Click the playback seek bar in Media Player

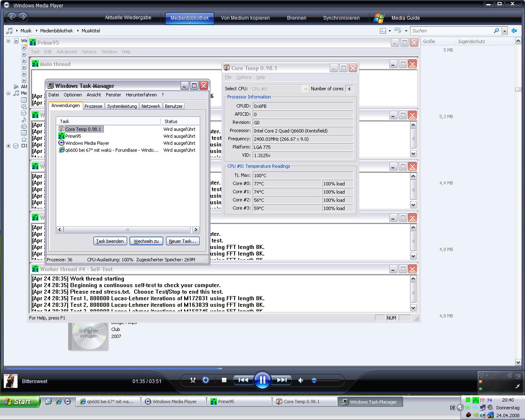pyautogui.click(x=262, y=368)
